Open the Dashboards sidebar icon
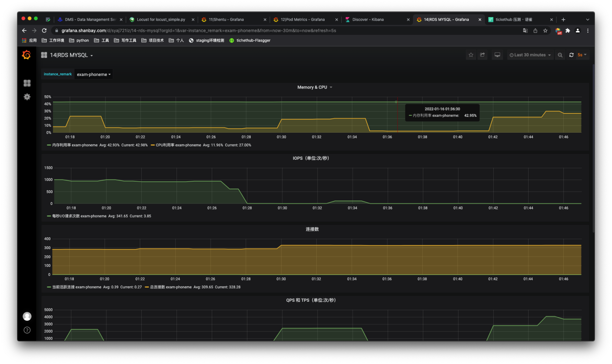This screenshot has width=612, height=364. click(x=27, y=83)
